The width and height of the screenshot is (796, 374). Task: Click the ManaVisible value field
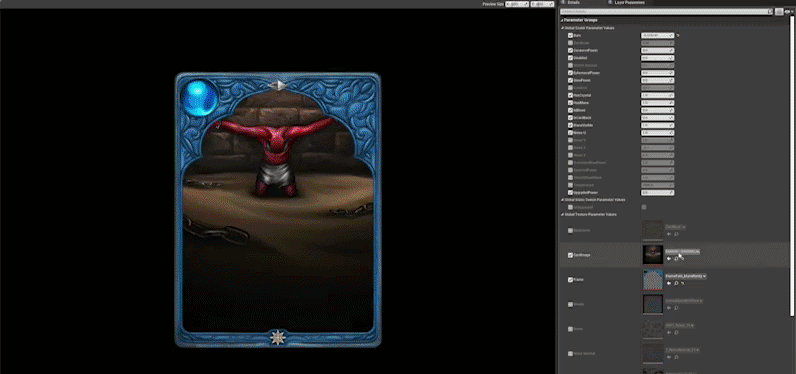(657, 125)
